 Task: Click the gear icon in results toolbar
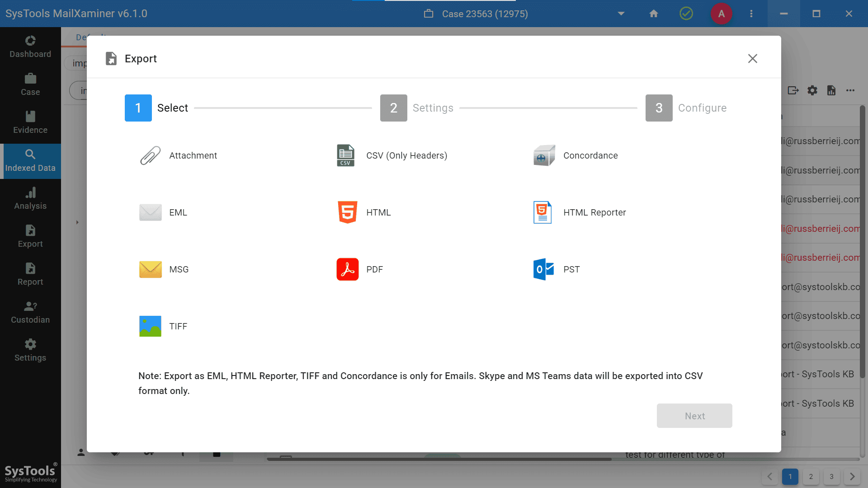(x=812, y=90)
